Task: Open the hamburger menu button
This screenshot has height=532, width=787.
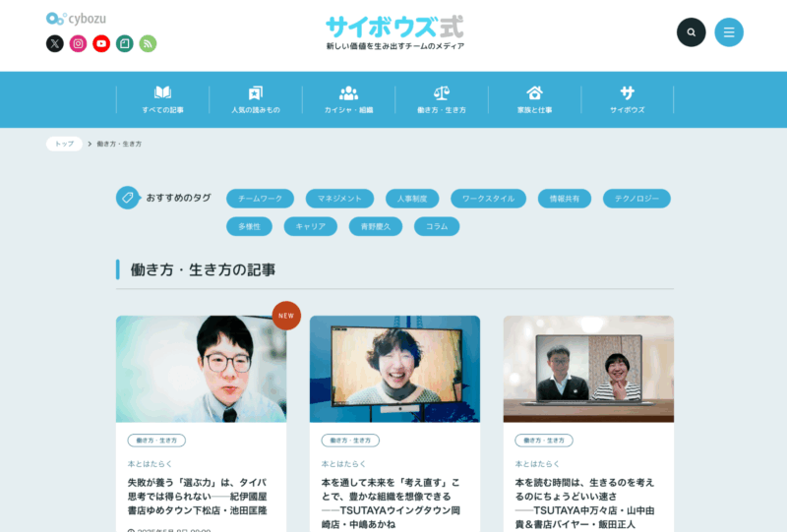Action: point(729,32)
